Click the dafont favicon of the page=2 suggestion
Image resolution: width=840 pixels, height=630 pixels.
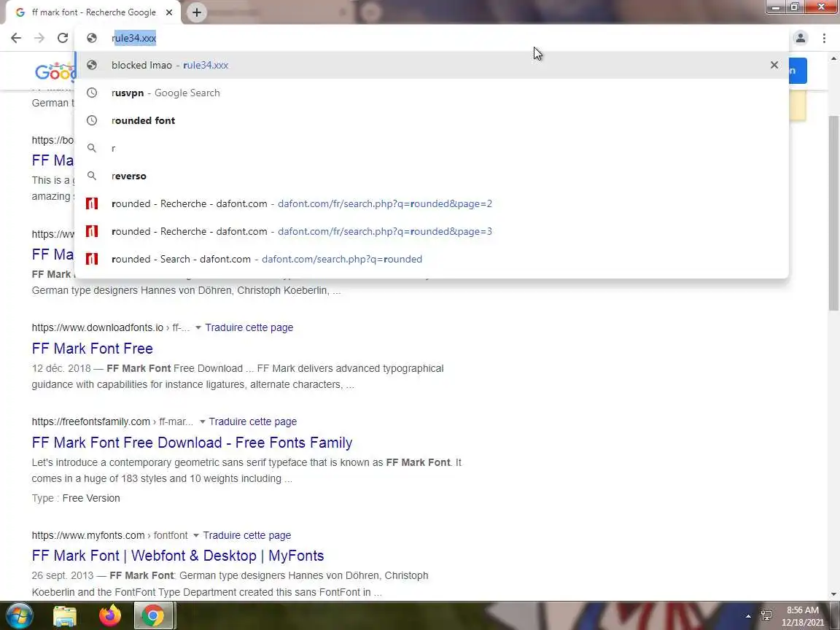(92, 203)
